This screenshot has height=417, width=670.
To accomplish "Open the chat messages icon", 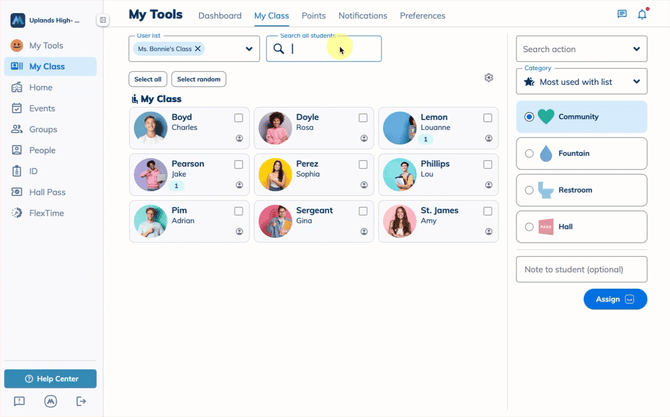I will tap(622, 15).
